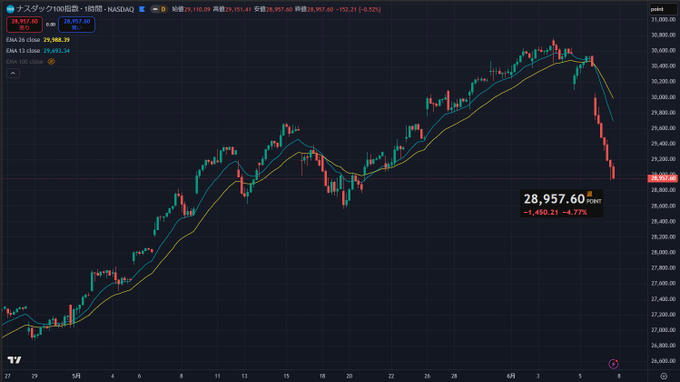Select the EMA 26 close indicator legend

click(23, 40)
